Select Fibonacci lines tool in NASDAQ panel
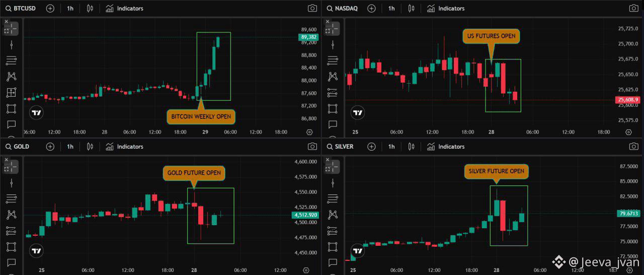644x275 pixels. pos(332,61)
